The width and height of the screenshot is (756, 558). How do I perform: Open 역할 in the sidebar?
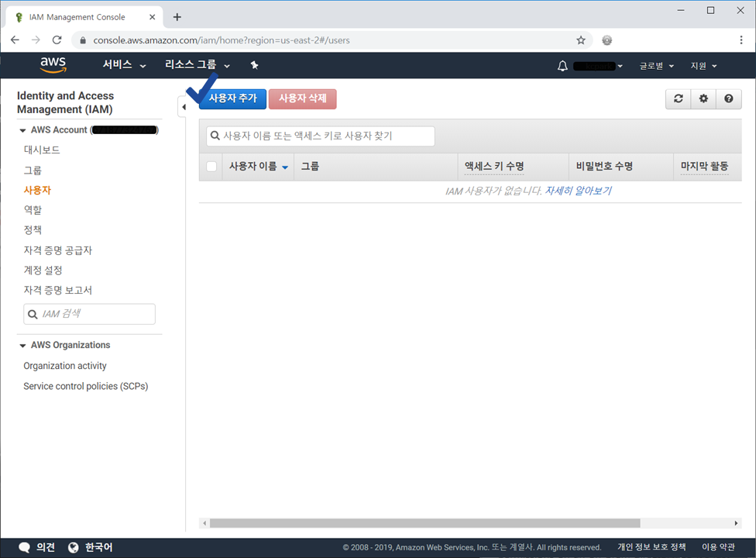tap(33, 210)
